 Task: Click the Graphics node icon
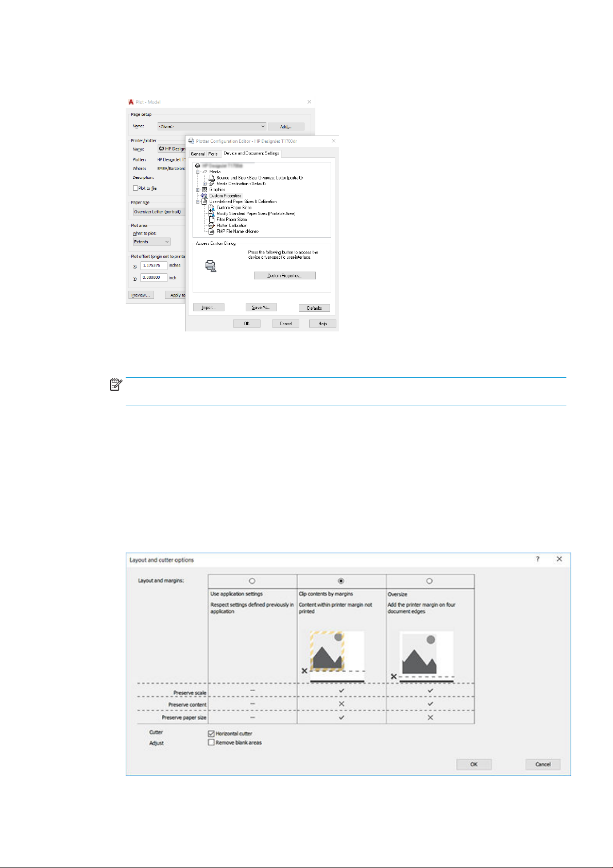(x=205, y=190)
